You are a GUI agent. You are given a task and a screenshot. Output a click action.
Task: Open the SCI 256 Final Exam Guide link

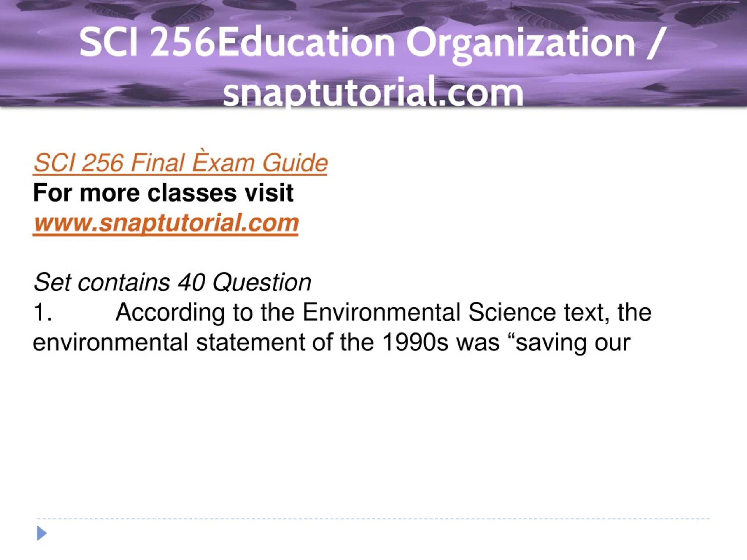coord(180,163)
